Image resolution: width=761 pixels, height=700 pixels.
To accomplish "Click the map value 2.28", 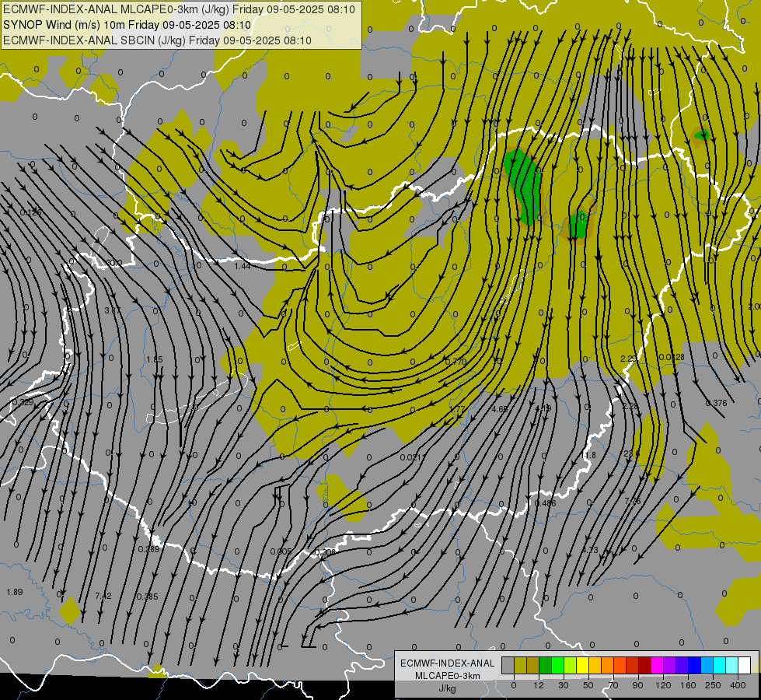I will (630, 406).
